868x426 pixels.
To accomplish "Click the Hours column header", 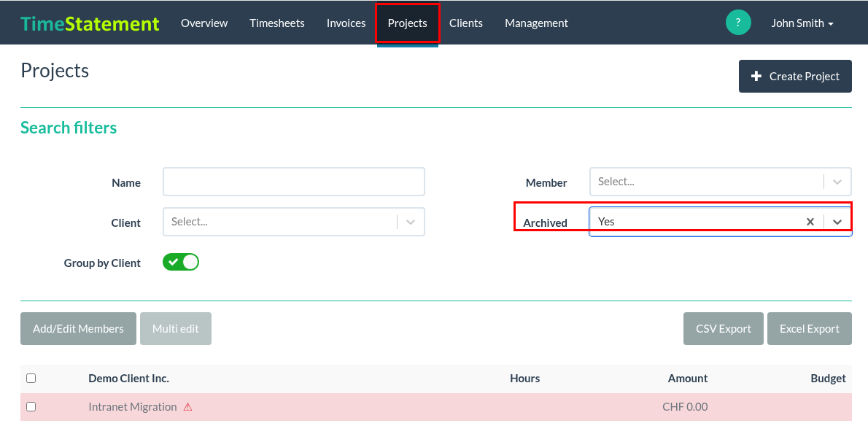I will tap(524, 379).
